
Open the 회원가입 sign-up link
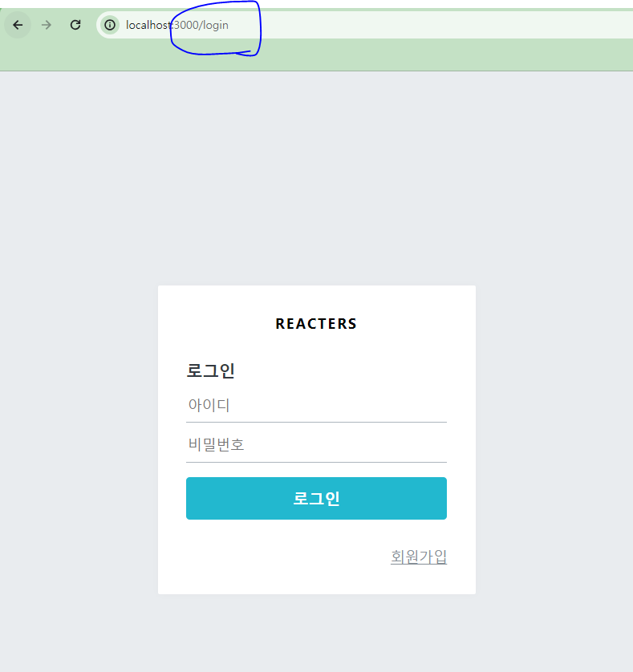419,557
